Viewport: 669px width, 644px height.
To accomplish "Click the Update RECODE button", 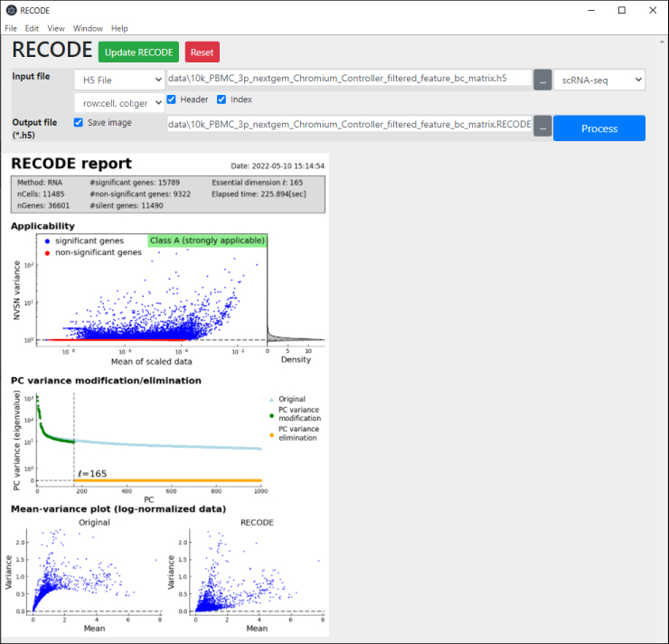I will (138, 52).
